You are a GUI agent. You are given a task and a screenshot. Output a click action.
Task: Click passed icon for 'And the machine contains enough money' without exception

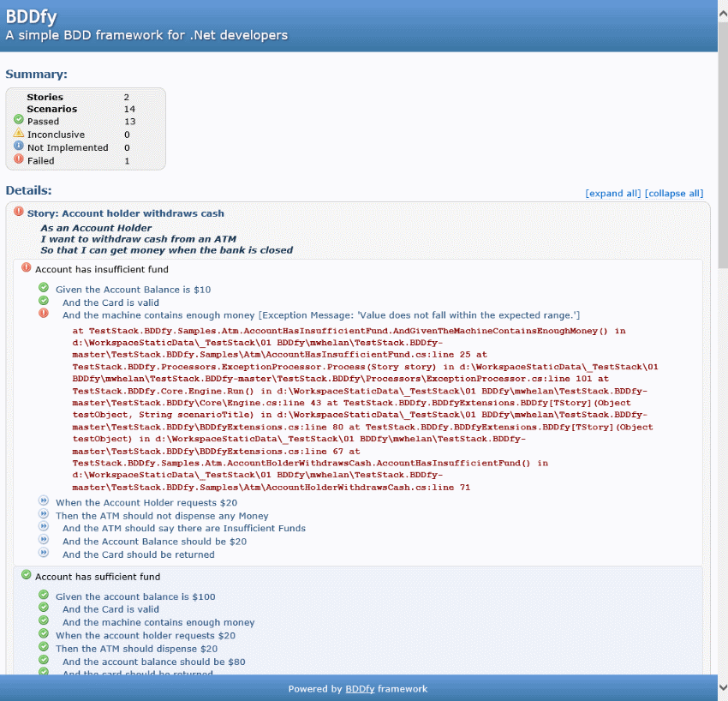tap(44, 620)
